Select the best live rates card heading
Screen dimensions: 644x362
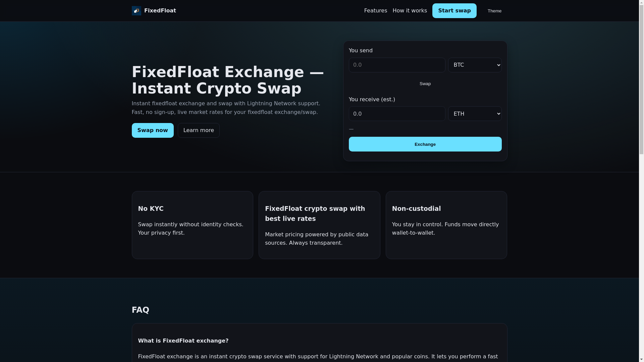click(315, 214)
